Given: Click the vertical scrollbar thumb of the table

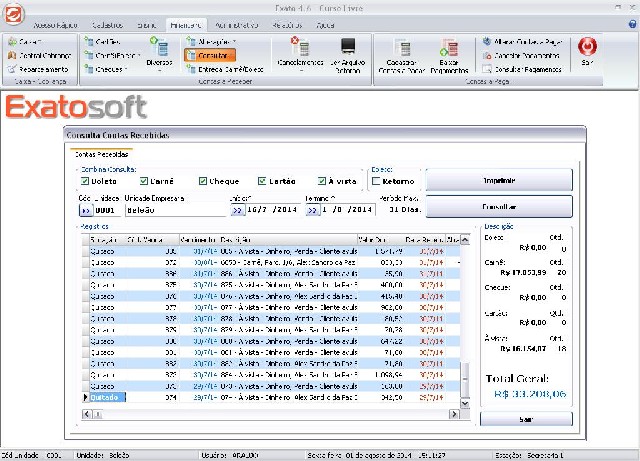Looking at the screenshot, I should point(465,379).
